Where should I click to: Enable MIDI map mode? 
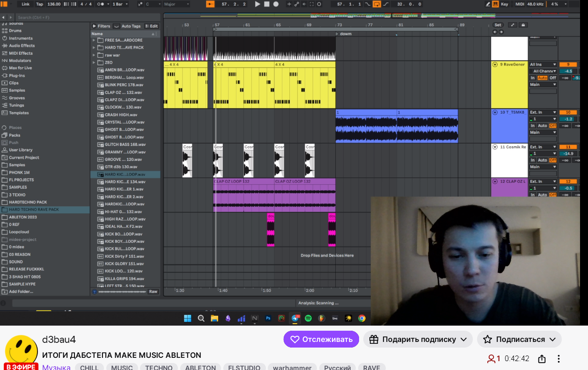520,4
